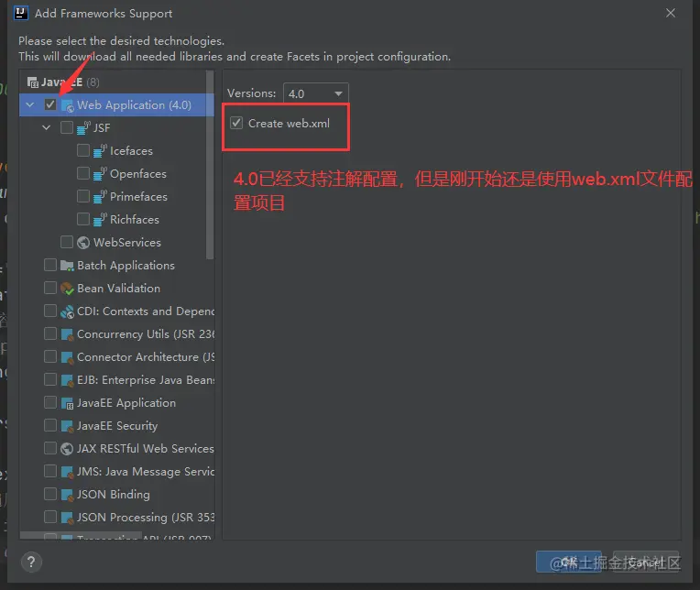Check the Batch Applications checkbox

coord(50,265)
